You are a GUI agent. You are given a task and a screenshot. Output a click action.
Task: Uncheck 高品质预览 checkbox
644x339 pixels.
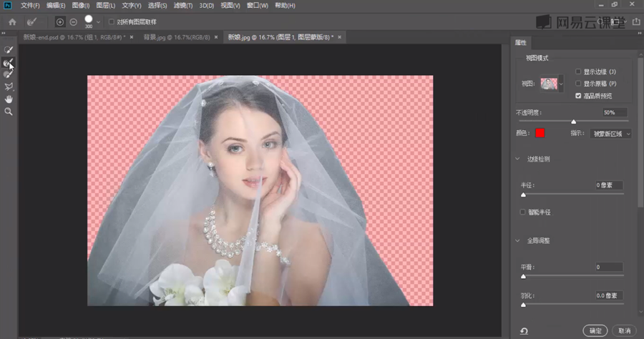(578, 95)
